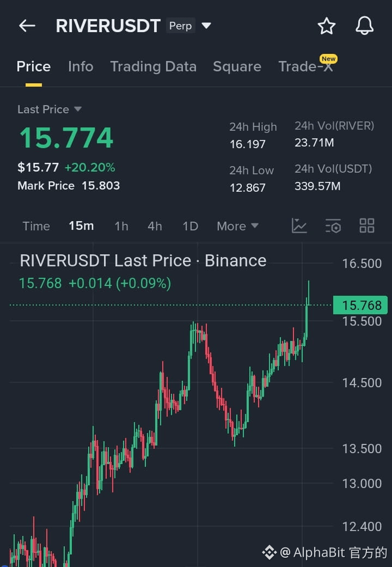The height and width of the screenshot is (567, 392).
Task: Tap the back arrow icon
Action: 27,26
